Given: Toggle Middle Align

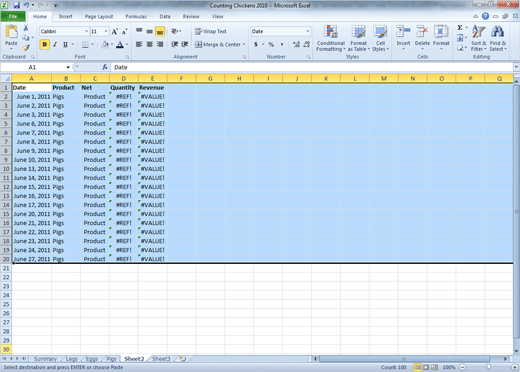Looking at the screenshot, I should tap(150, 31).
